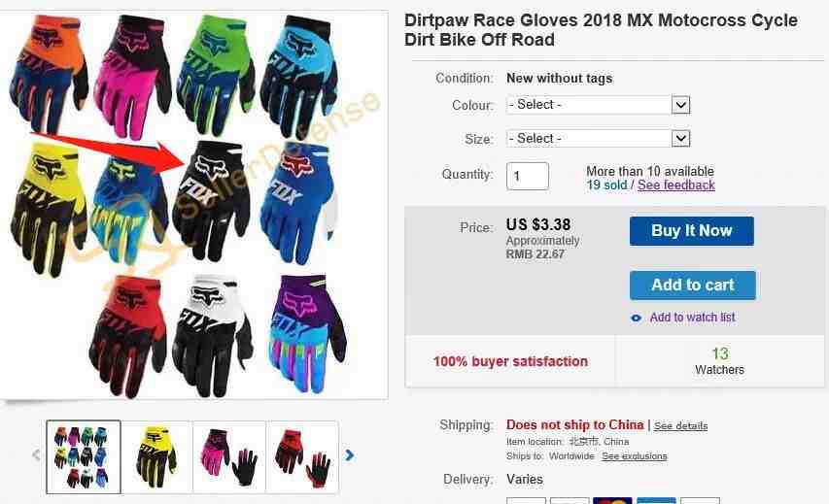Click the Add to cart button
The image size is (829, 504).
point(693,286)
